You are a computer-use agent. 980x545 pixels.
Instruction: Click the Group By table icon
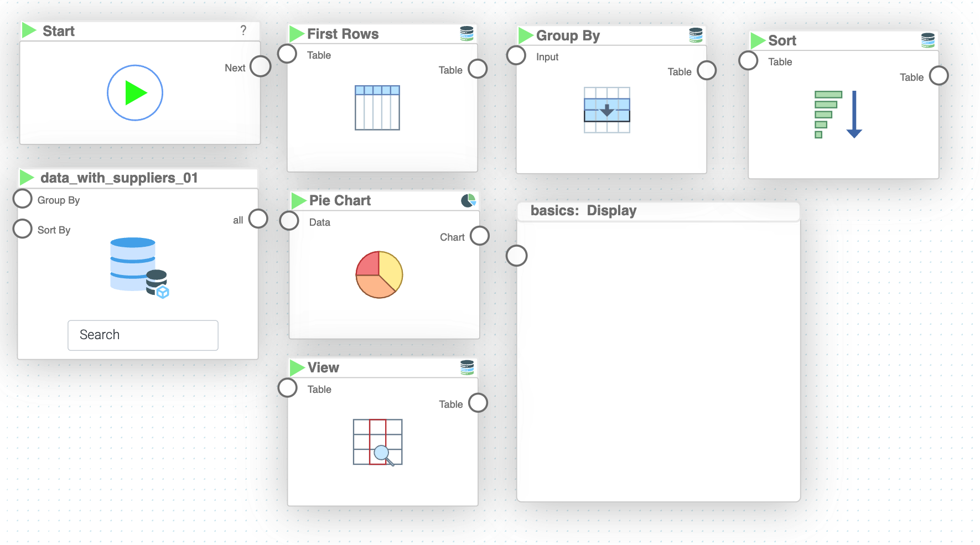[x=607, y=110]
